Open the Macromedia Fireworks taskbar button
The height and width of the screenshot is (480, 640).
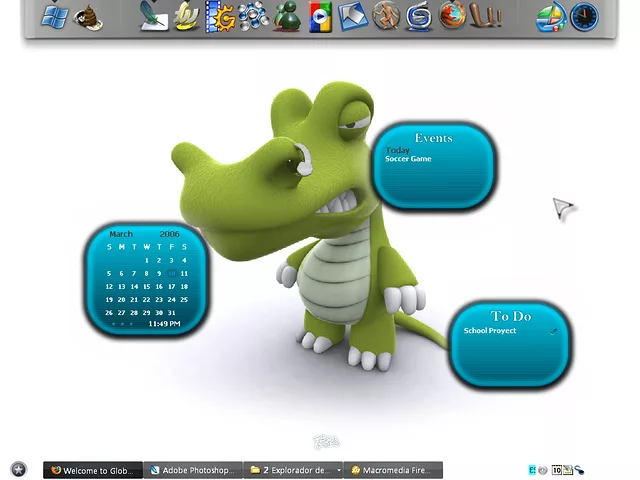393,470
